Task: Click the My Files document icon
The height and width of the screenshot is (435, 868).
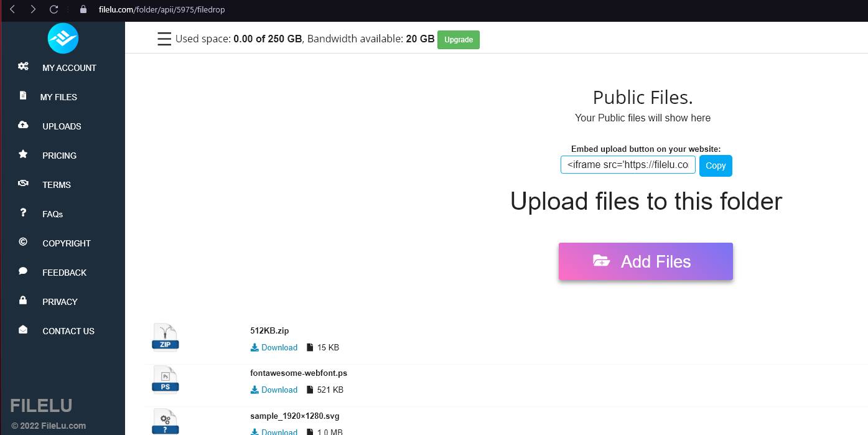Action: click(x=23, y=96)
